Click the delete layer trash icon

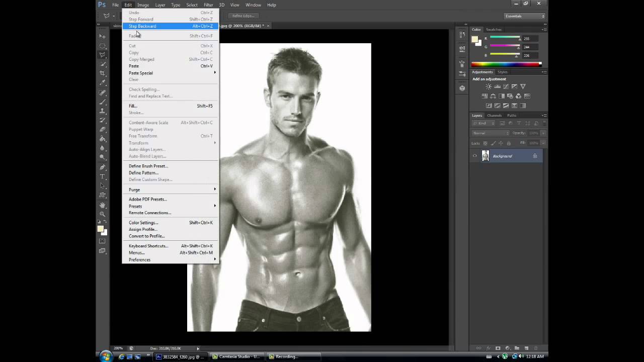(x=536, y=348)
